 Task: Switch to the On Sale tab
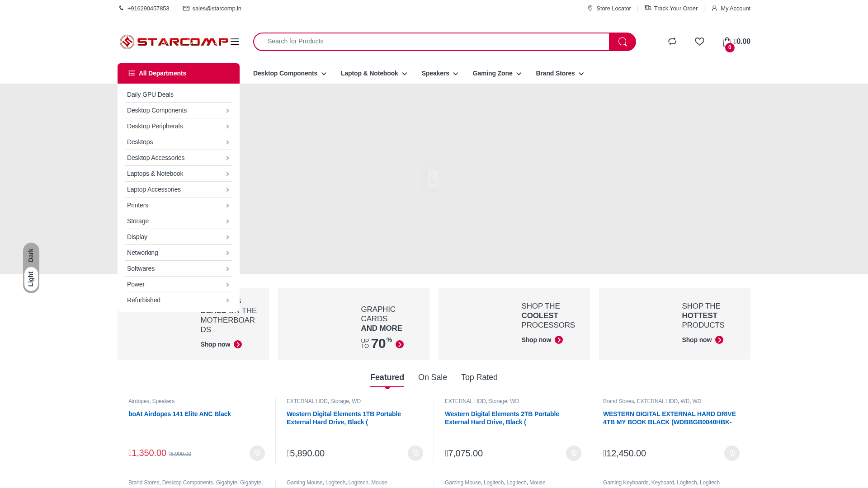tap(433, 377)
